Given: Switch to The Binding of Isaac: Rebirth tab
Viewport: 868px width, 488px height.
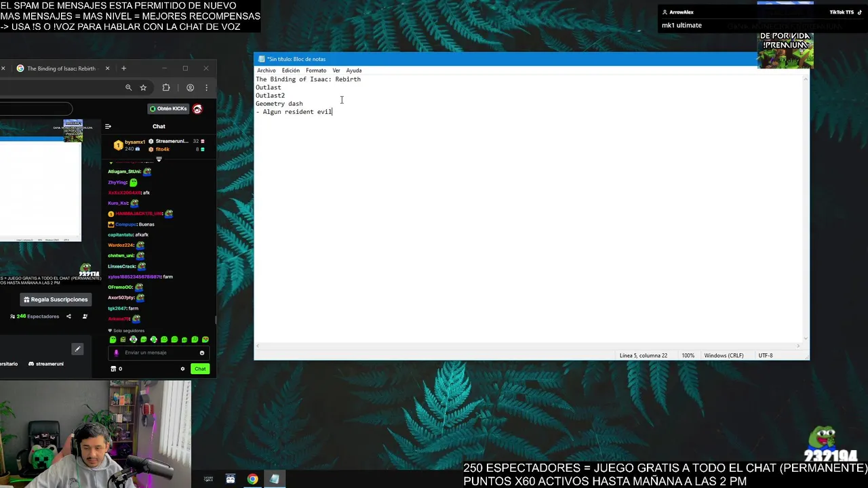Looking at the screenshot, I should pyautogui.click(x=61, y=68).
